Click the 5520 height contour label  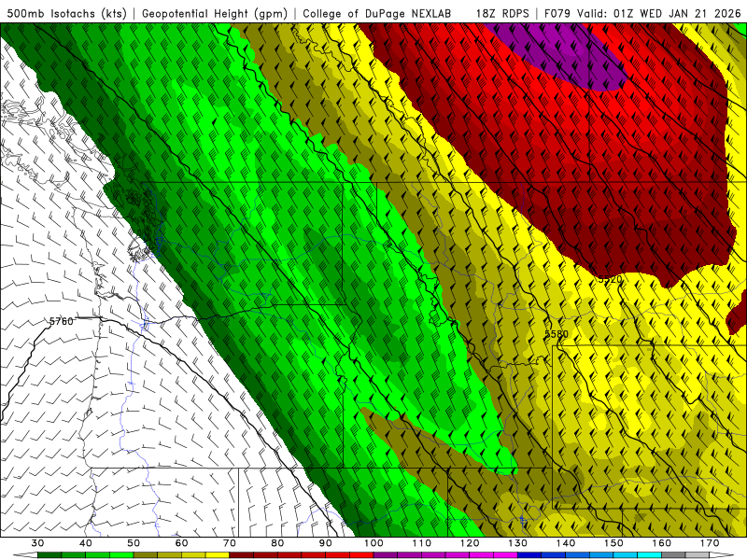click(x=611, y=279)
